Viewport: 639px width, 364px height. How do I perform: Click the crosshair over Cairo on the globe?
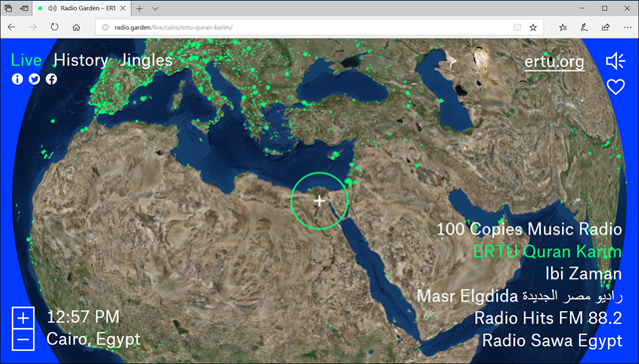pos(319,200)
